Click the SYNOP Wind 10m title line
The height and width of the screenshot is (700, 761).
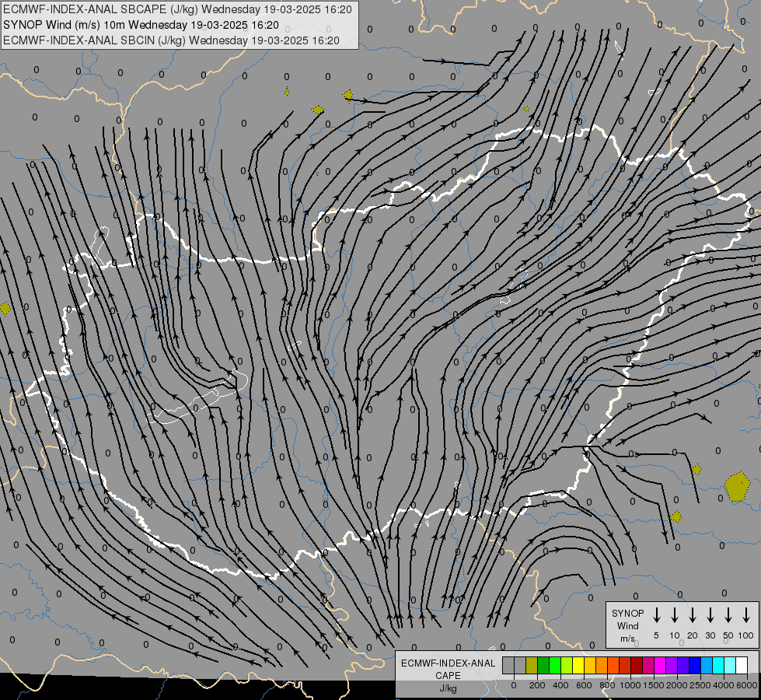(x=141, y=25)
